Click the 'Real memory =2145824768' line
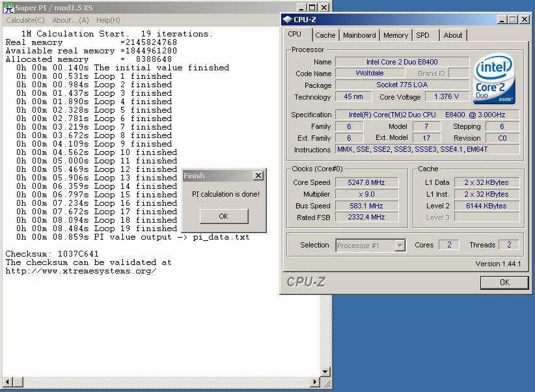The image size is (535, 392). click(91, 42)
